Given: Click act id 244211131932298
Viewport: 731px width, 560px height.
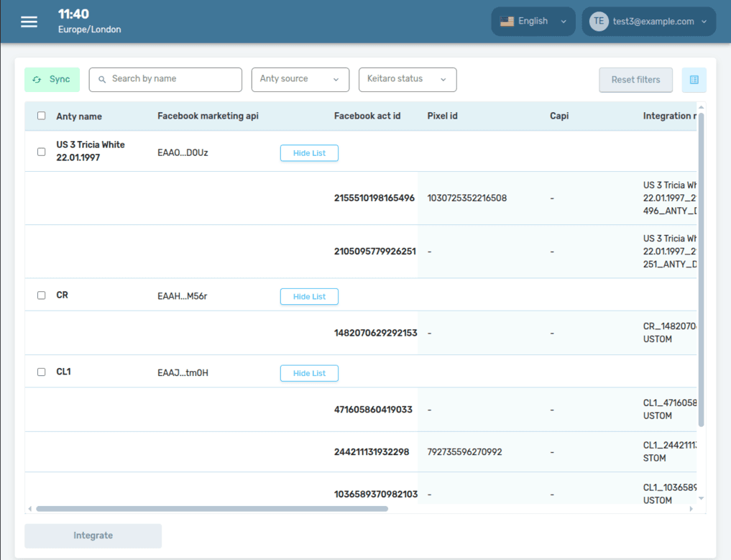Looking at the screenshot, I should tap(372, 452).
